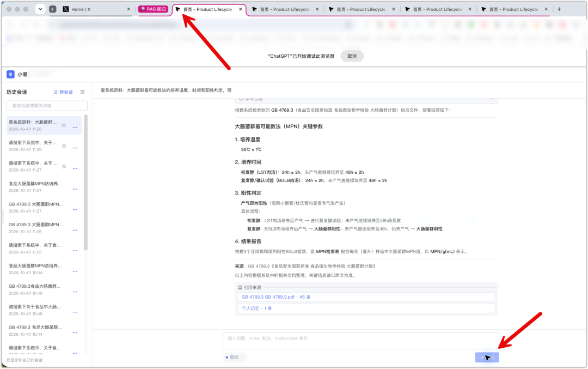Switch to the Home / X tab
This screenshot has height=369, width=588.
[x=96, y=9]
